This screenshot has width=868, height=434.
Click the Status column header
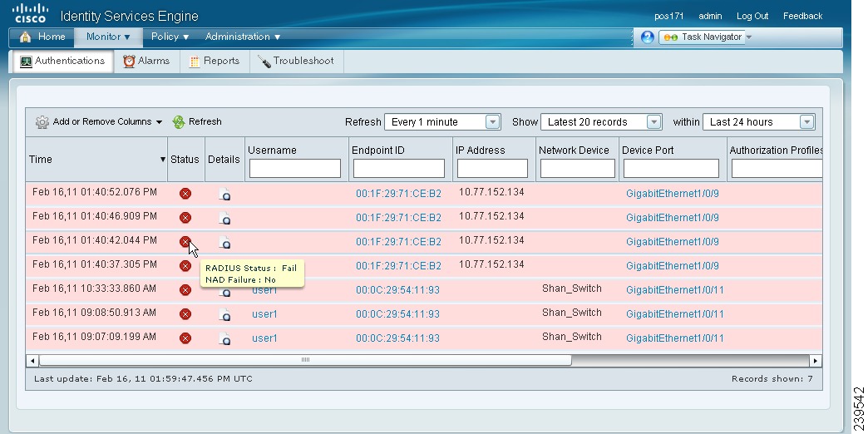coord(185,160)
